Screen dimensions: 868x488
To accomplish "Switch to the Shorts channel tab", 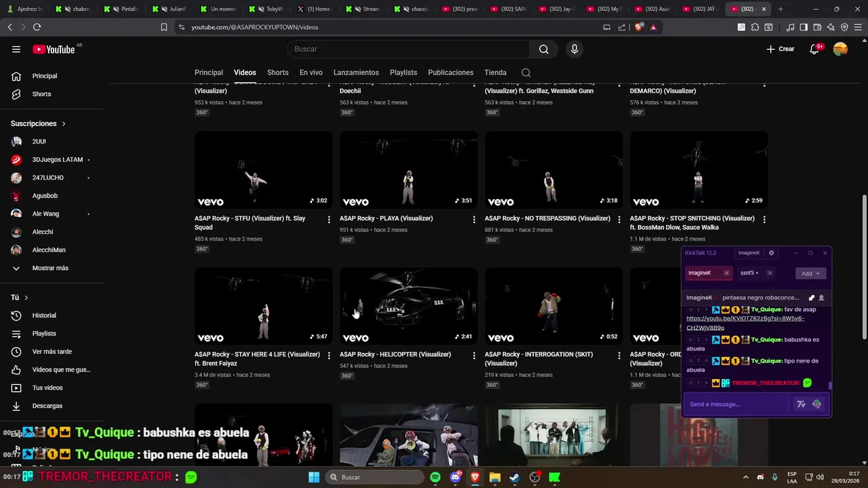I will point(277,73).
